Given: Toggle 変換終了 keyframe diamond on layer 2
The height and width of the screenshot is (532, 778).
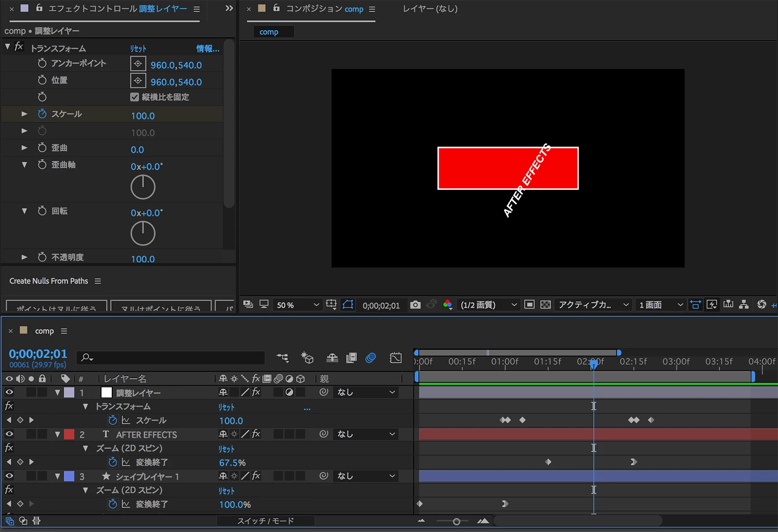Looking at the screenshot, I should 20,462.
